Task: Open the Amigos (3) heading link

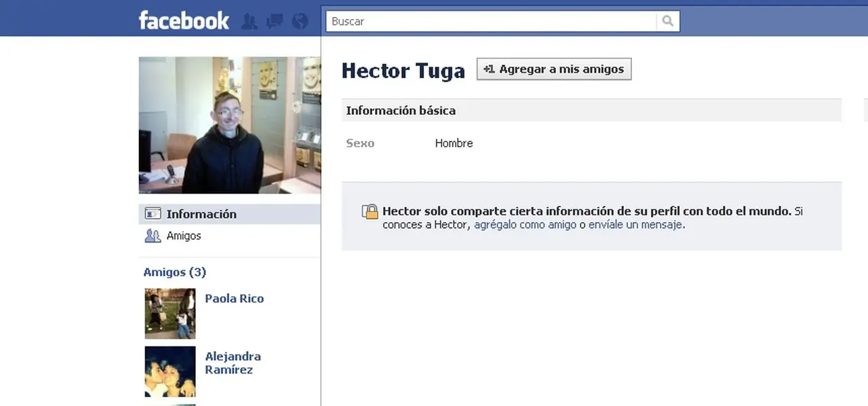Action: (x=175, y=272)
